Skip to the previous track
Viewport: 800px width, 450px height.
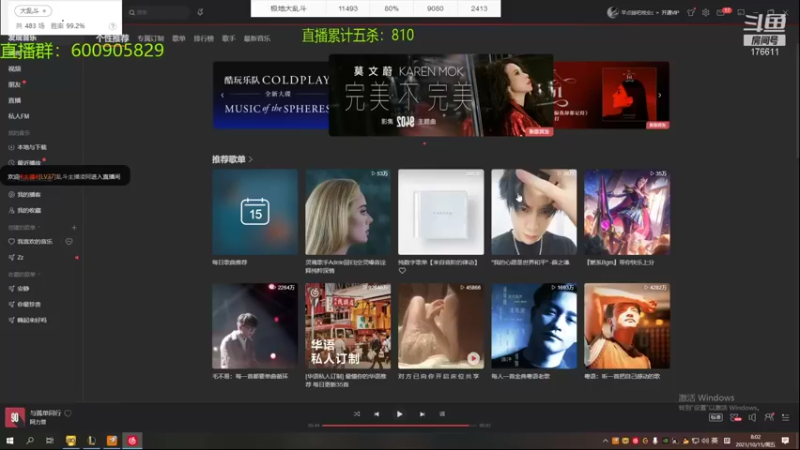(x=377, y=414)
